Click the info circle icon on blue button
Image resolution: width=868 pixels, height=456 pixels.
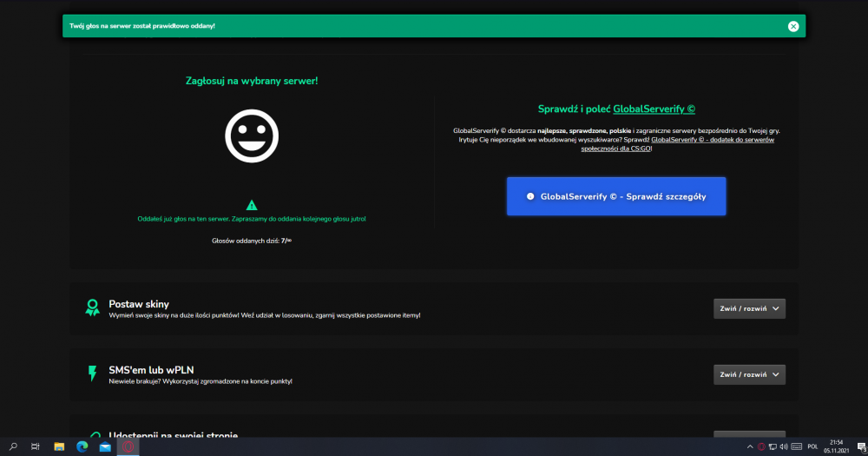pos(530,196)
